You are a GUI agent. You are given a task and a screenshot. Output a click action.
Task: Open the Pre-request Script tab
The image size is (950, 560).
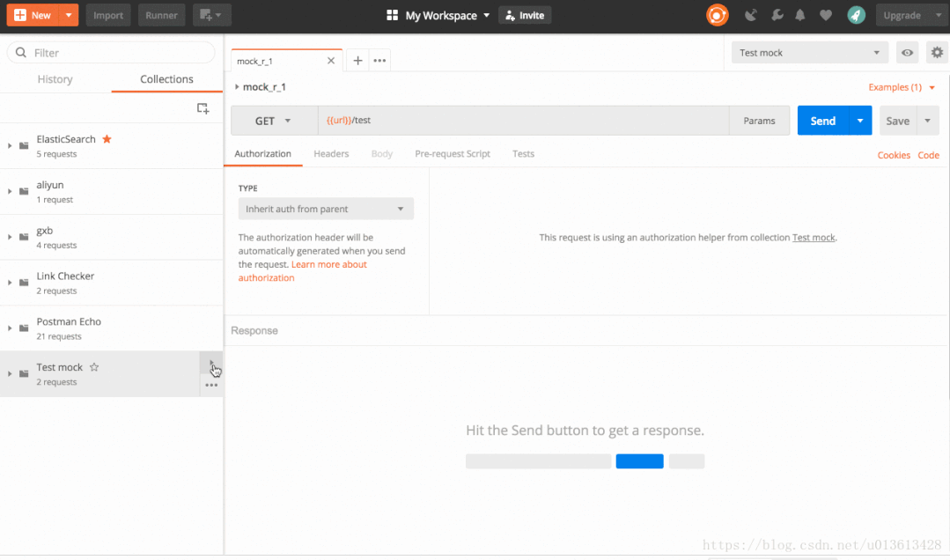(x=453, y=154)
